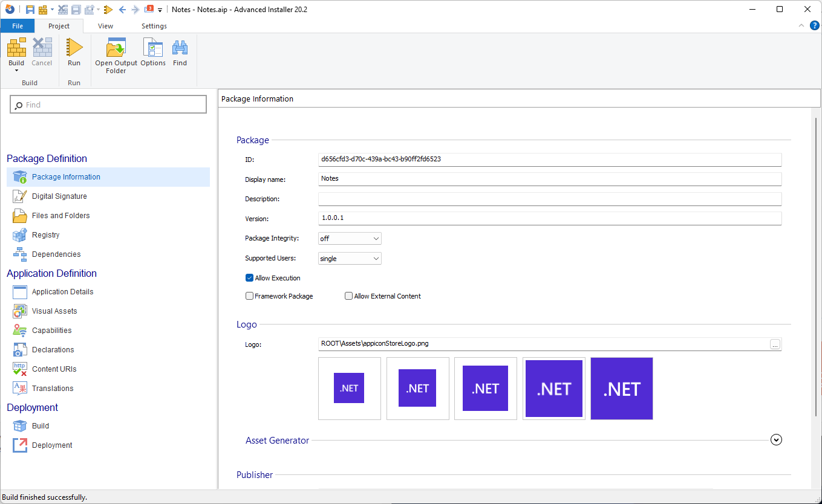Open the build dropdown arrow in quick access toolbar
The image size is (822, 504).
point(52,10)
